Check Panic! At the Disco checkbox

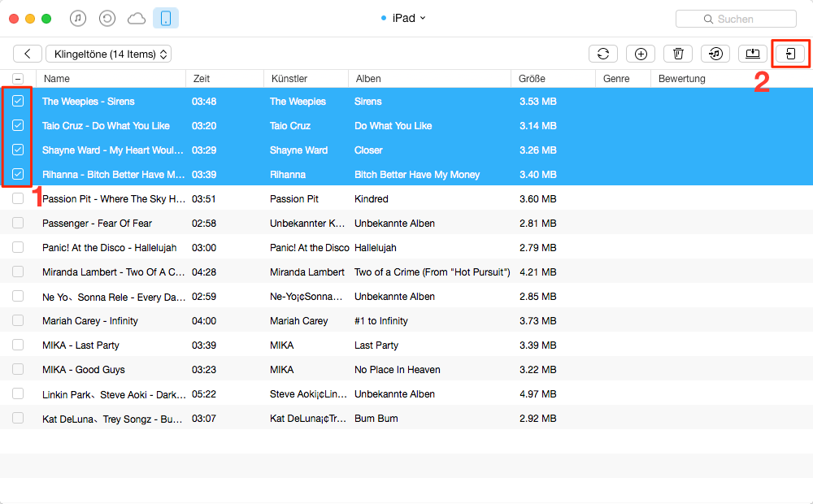18,247
